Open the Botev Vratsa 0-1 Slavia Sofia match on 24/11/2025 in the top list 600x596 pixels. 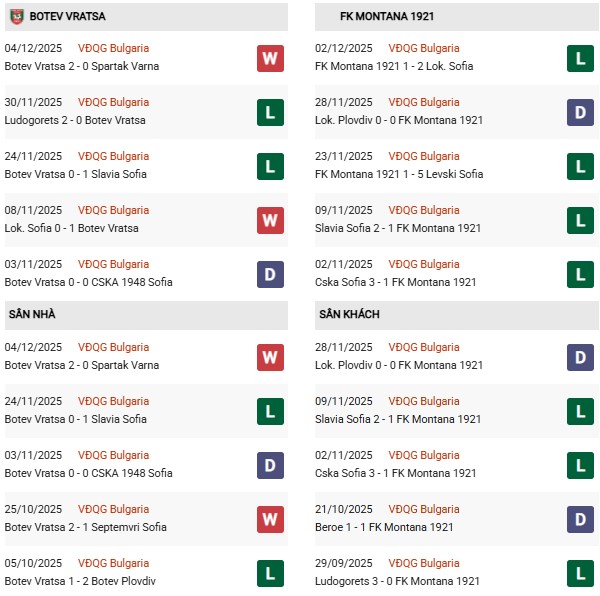pos(75,174)
